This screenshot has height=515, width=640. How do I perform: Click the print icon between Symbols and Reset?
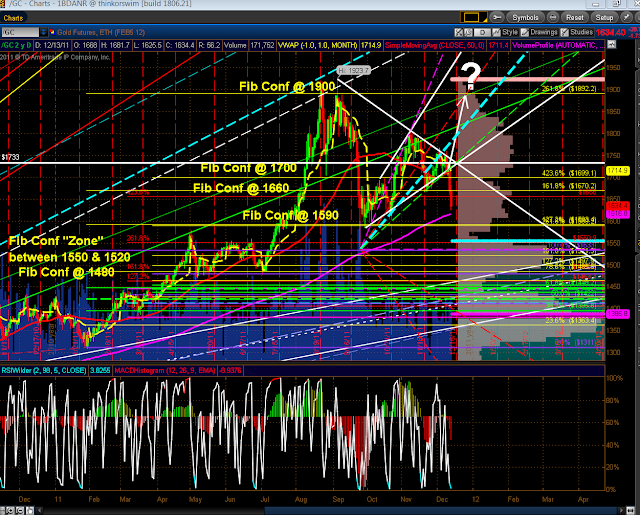click(x=553, y=17)
